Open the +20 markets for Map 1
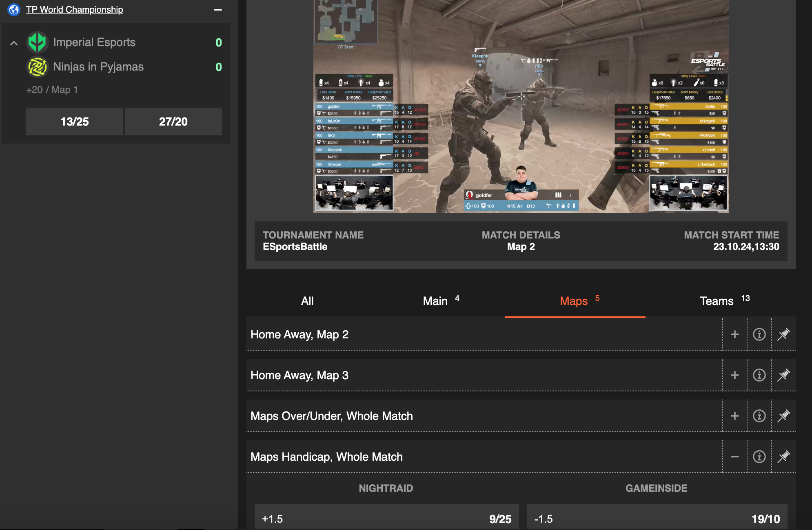This screenshot has height=530, width=812. point(52,90)
